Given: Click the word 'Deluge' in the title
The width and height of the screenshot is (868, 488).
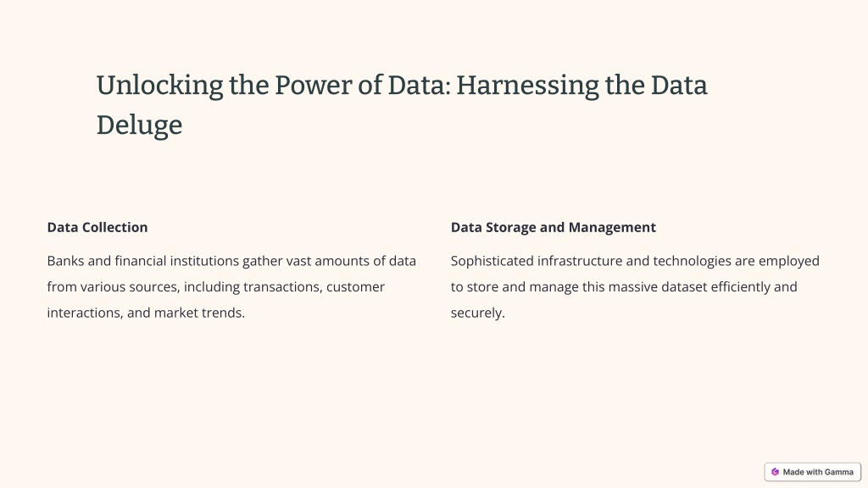Looking at the screenshot, I should tap(139, 125).
